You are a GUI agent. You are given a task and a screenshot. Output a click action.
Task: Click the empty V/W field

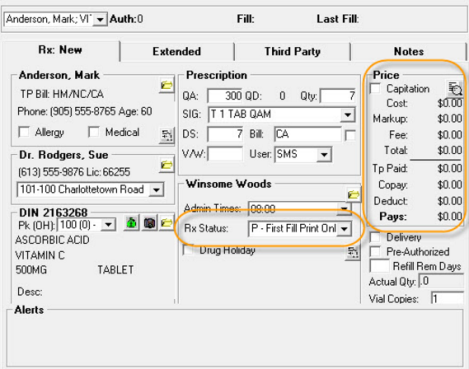(225, 154)
